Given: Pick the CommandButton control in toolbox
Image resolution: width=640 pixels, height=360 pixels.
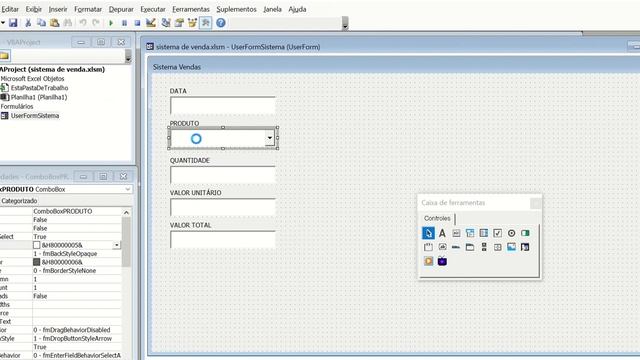Looking at the screenshot, I should click(442, 247).
